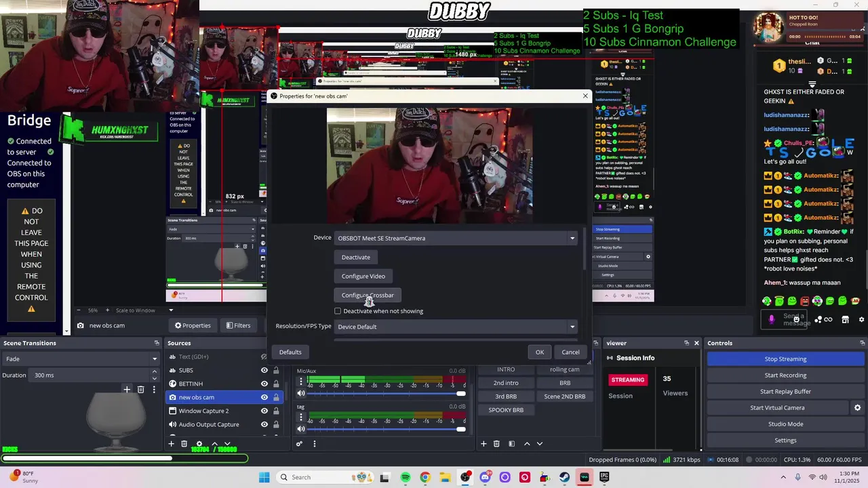Click Deactivate in camera properties
868x488 pixels.
pyautogui.click(x=356, y=258)
